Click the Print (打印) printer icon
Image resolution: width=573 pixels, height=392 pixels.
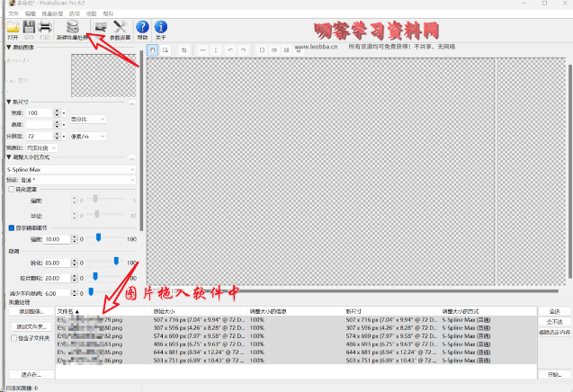(44, 29)
